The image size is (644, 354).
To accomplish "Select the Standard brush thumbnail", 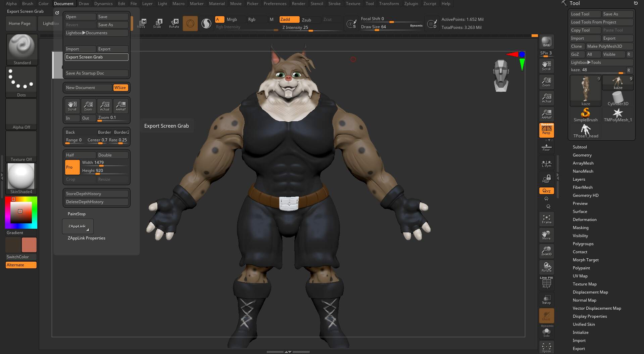I will point(22,49).
